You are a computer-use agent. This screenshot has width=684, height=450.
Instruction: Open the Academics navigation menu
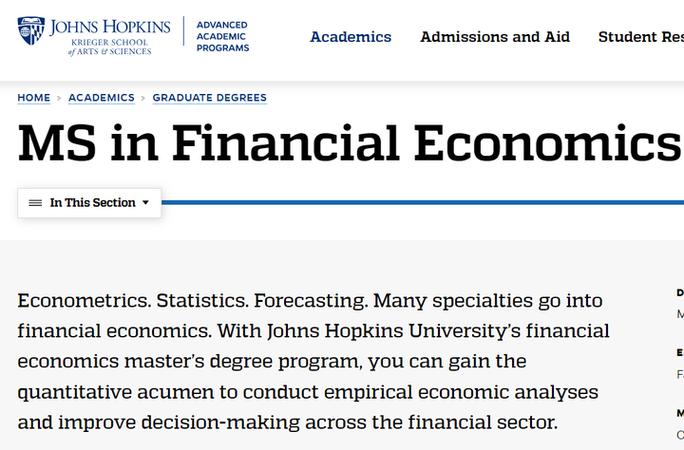[x=351, y=37]
